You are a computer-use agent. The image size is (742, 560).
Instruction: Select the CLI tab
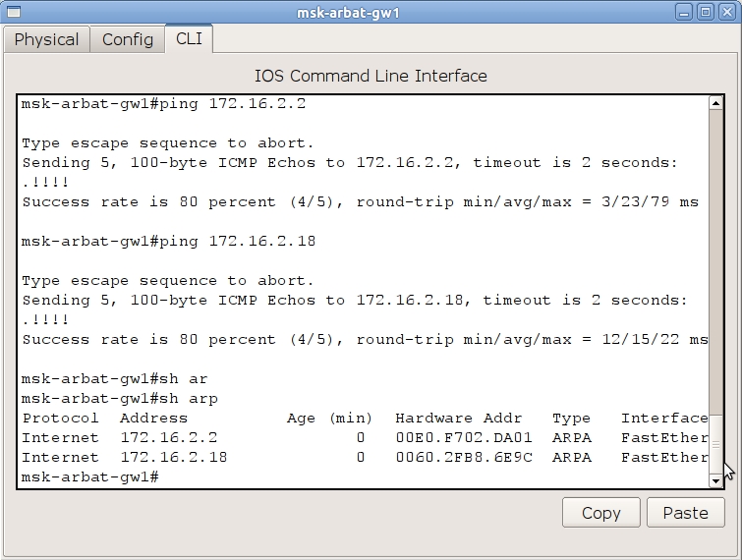pyautogui.click(x=189, y=39)
